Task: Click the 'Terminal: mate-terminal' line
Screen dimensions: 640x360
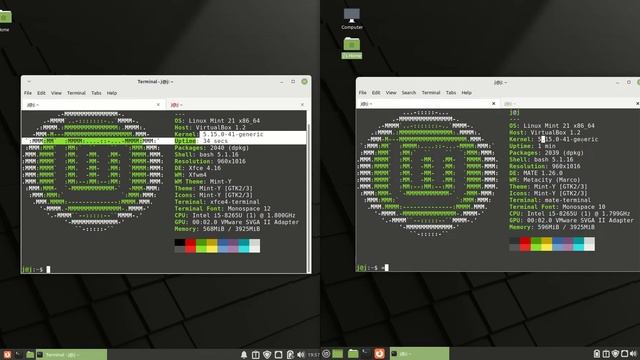Action: point(550,200)
